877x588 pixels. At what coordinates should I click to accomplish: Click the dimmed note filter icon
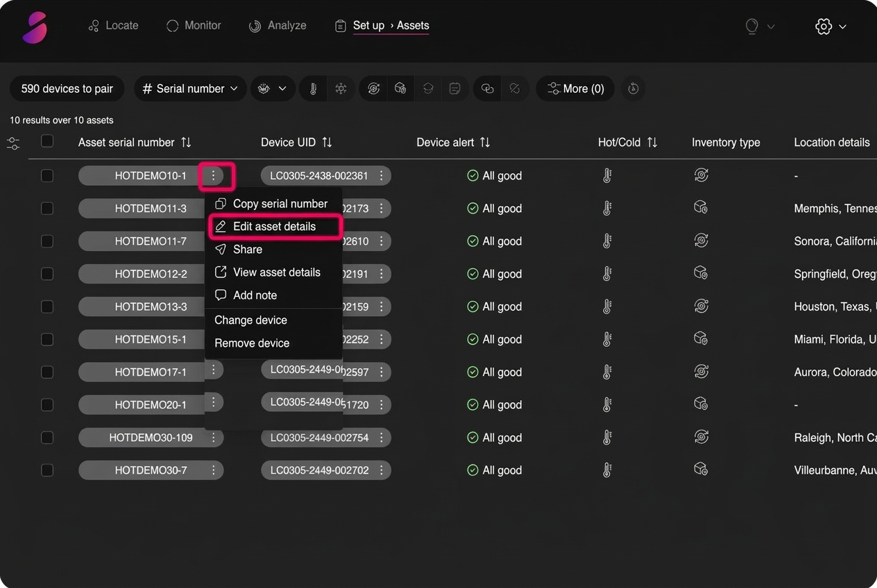tap(455, 89)
